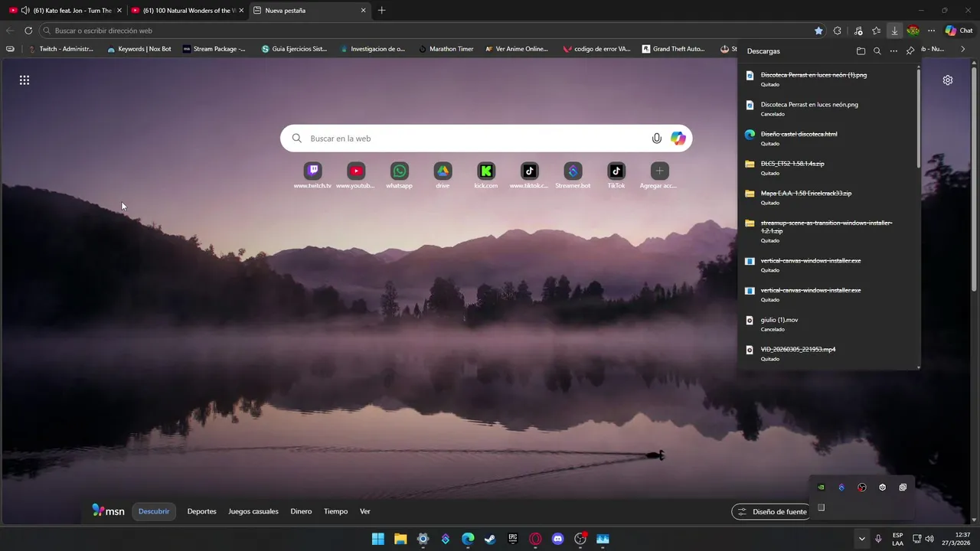Open Copilot Chat button

coord(959,31)
